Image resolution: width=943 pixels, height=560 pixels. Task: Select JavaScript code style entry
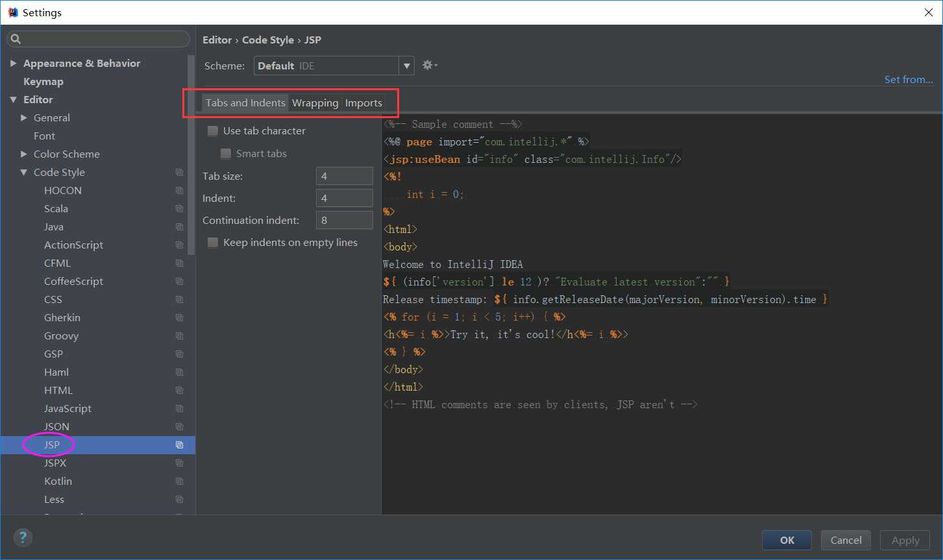click(67, 409)
